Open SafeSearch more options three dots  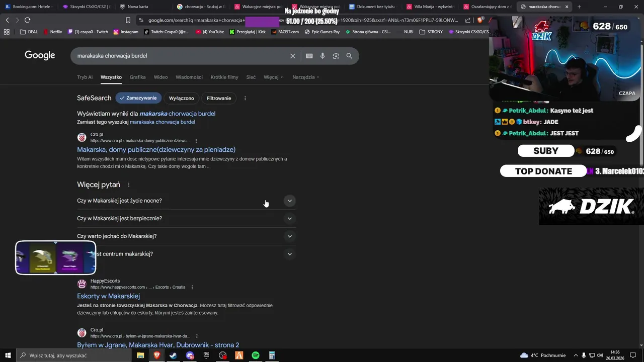(245, 98)
